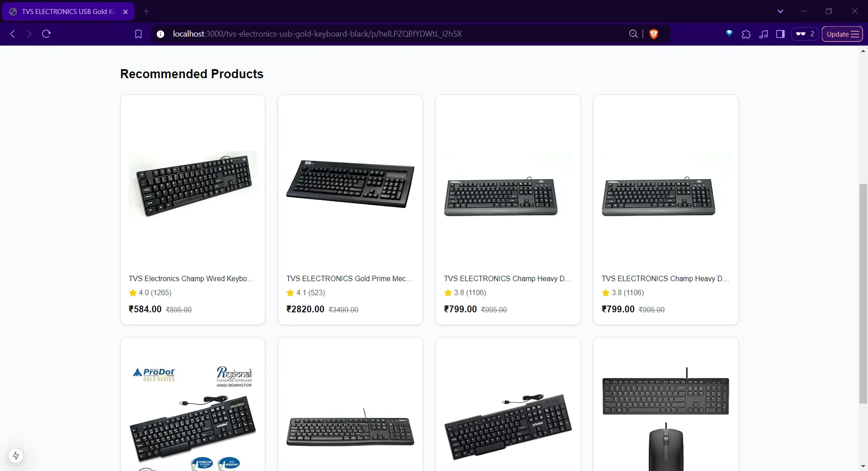
Task: Open TVS ELECTRONICS Gold Prime Mechanical product
Action: click(349, 278)
